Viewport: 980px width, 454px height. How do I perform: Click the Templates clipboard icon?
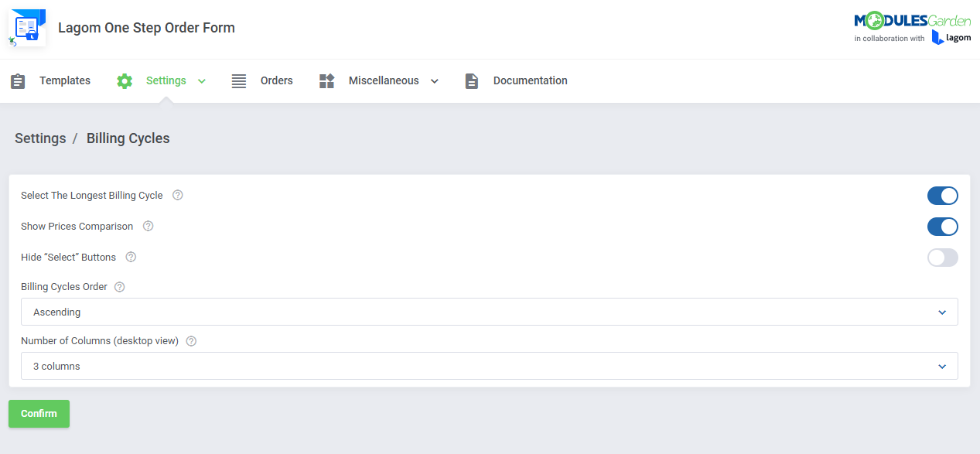18,81
